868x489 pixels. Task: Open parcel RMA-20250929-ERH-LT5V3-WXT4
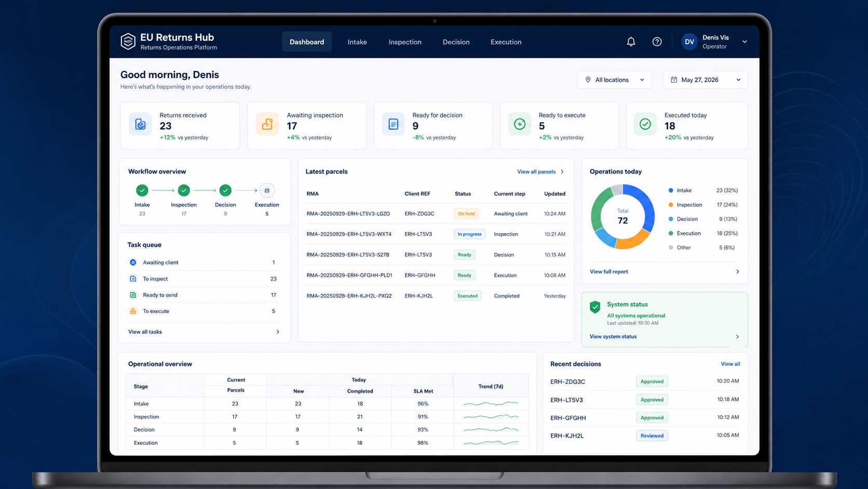click(x=349, y=234)
